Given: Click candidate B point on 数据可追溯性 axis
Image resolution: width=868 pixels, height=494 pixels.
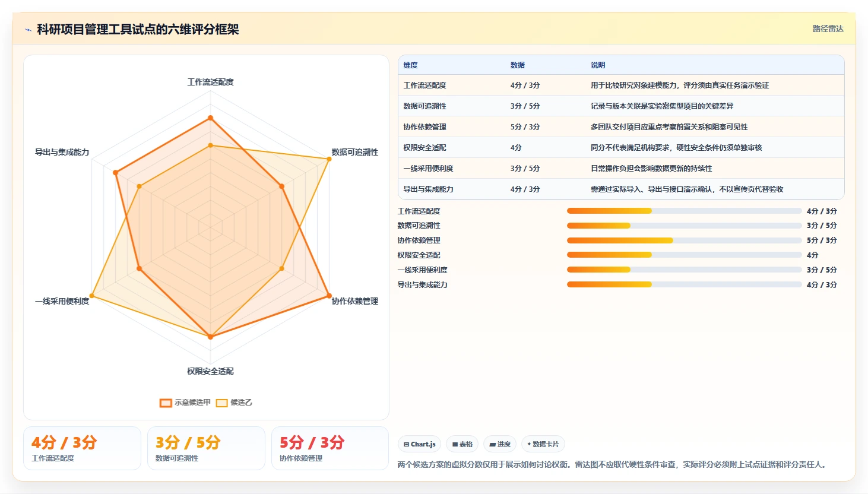Looking at the screenshot, I should click(329, 159).
